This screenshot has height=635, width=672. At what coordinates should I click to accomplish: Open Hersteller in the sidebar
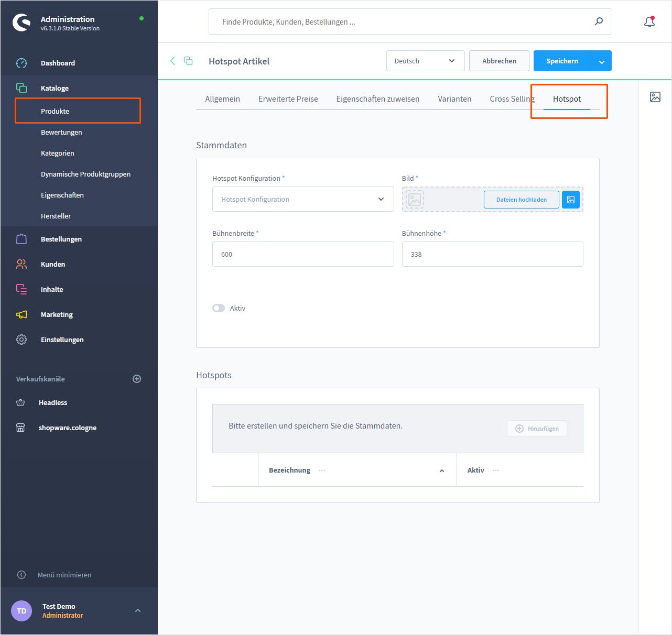coord(56,216)
